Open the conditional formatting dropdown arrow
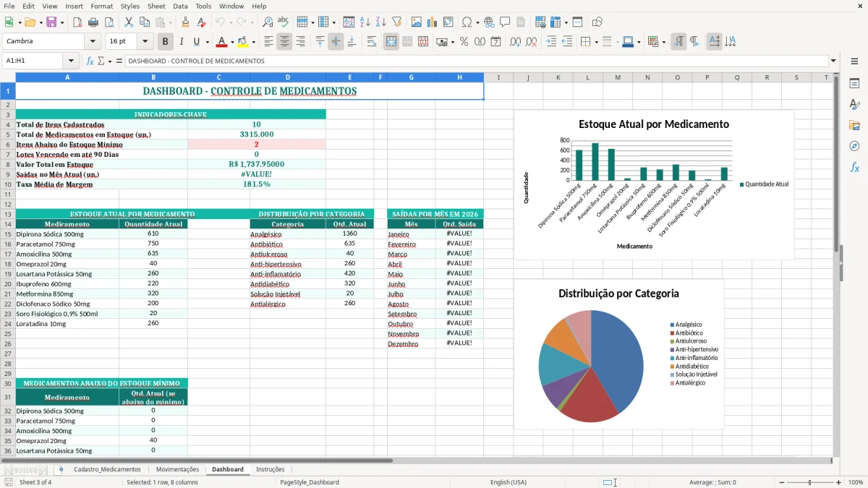 664,42
